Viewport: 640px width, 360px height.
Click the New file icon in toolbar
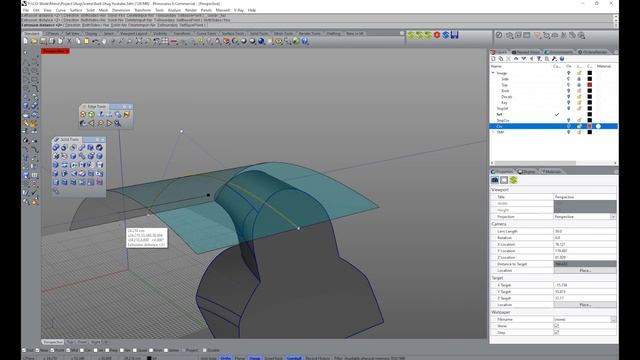[x=26, y=41]
